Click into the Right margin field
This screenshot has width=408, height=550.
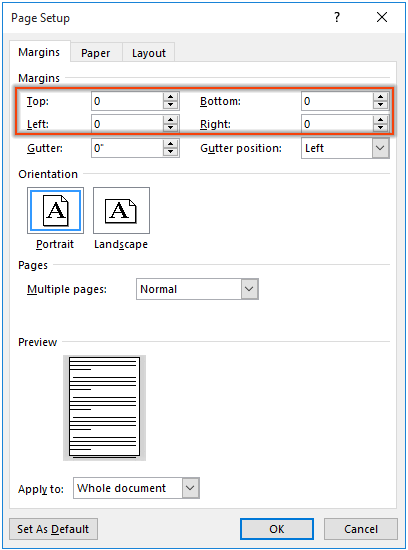[x=337, y=124]
